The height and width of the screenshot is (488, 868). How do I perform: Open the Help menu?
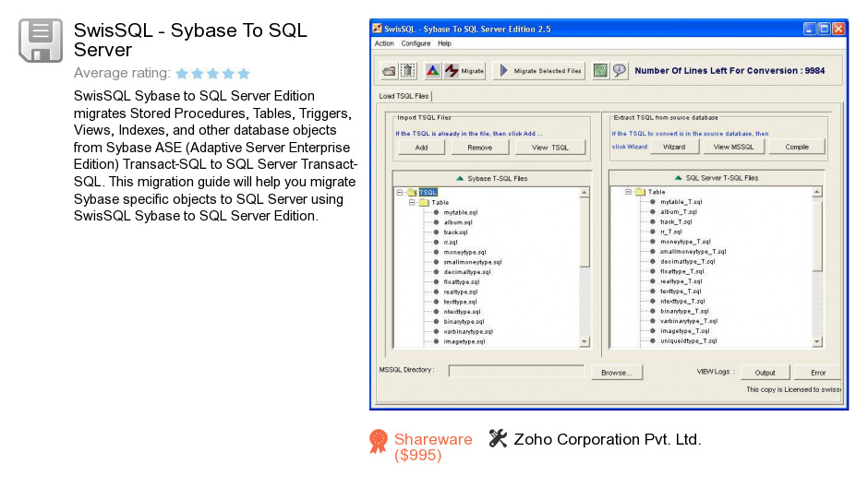[x=444, y=43]
